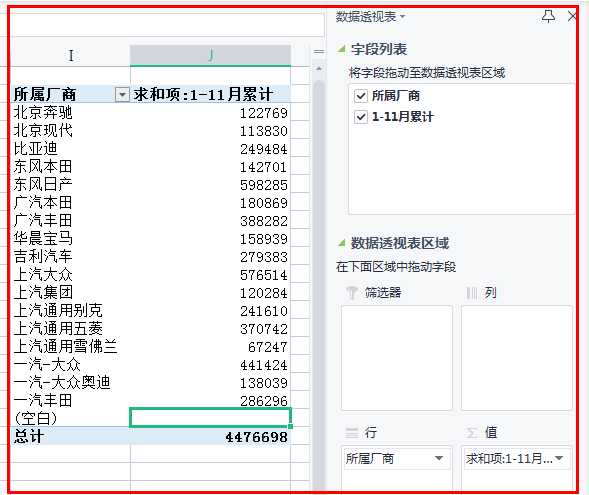Select the value cell 122769
The image size is (589, 495).
coord(210,112)
